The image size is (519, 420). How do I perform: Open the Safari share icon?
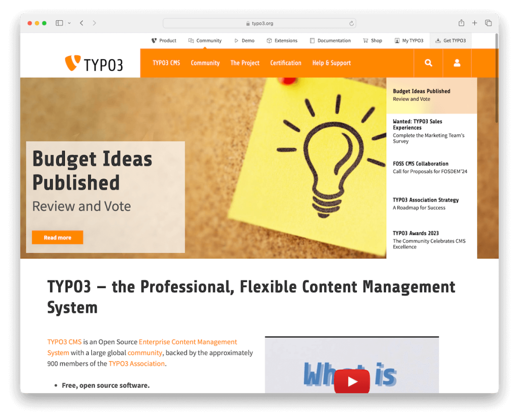coord(461,23)
